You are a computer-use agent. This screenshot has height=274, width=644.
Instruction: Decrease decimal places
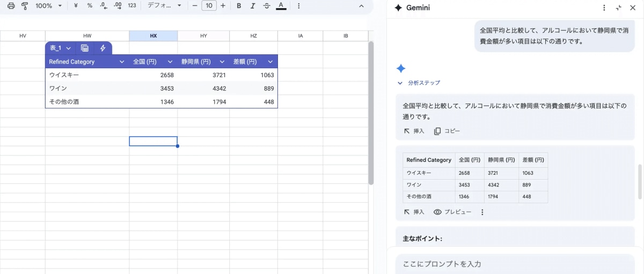[104, 6]
